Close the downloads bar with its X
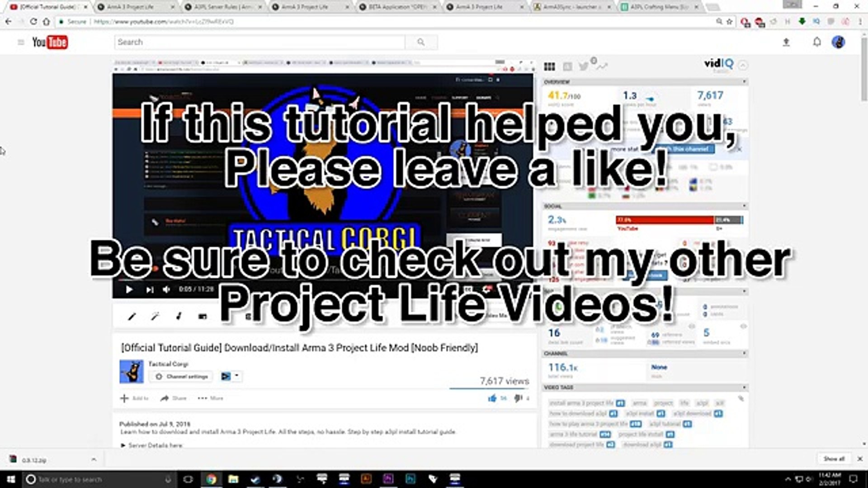868x488 pixels. (x=860, y=459)
